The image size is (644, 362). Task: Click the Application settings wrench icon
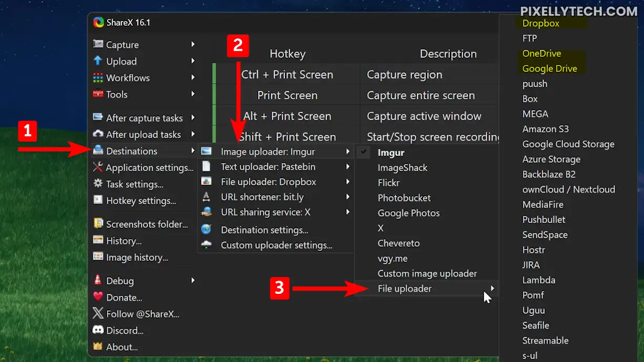pyautogui.click(x=98, y=167)
